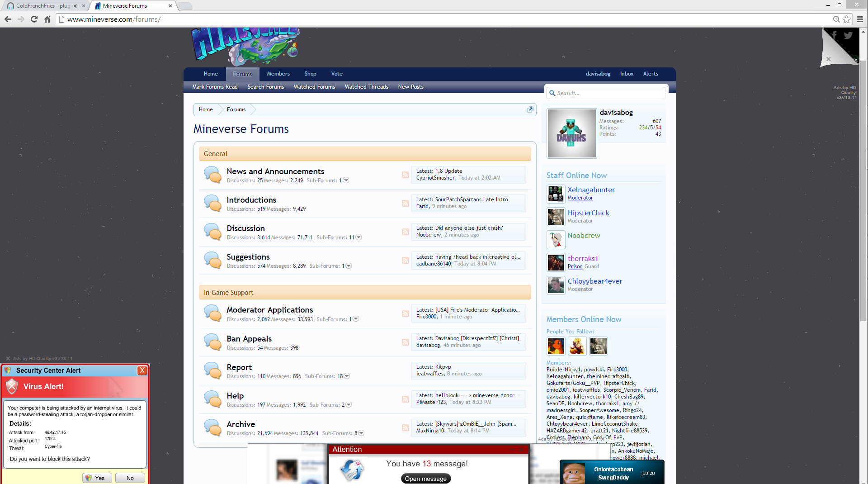Click the Home breadcrumb
The image size is (868, 484).
(206, 109)
